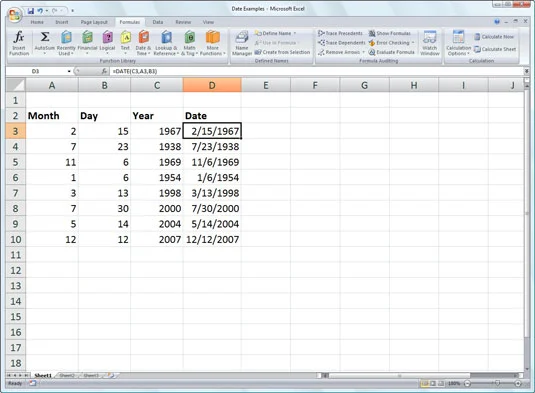This screenshot has width=535, height=393.
Task: Select cell with year 1998
Action: [x=157, y=193]
